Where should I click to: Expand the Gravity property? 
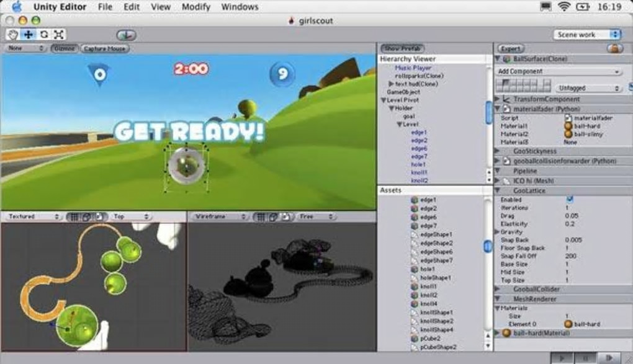point(498,232)
